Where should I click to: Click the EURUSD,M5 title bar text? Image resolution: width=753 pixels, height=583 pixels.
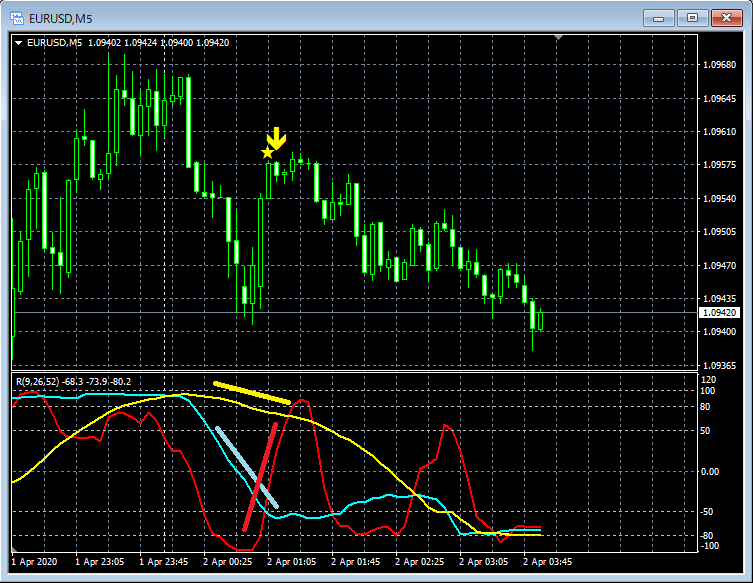[x=61, y=19]
